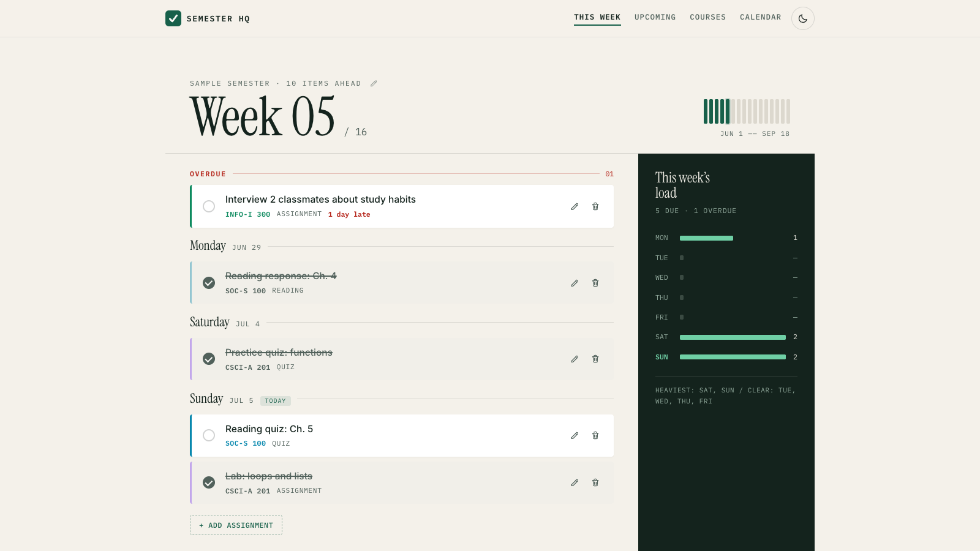The height and width of the screenshot is (551, 980).
Task: Delete the Reading quiz: Ch. 5 item
Action: [595, 435]
